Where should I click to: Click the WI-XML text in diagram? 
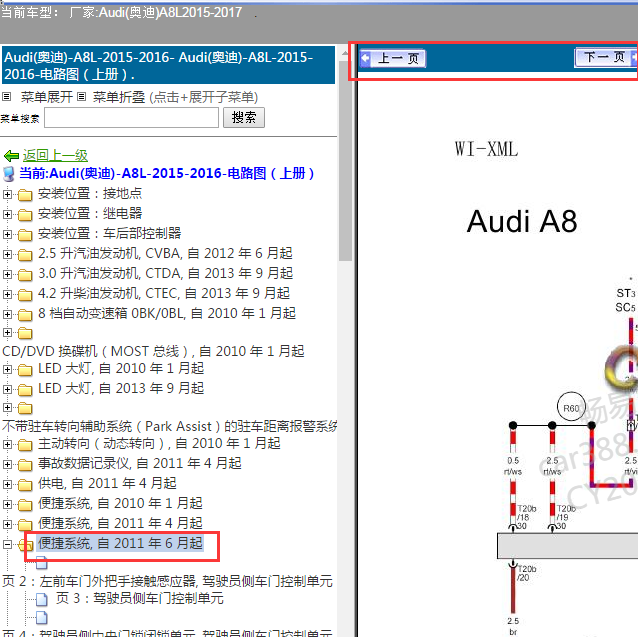pyautogui.click(x=486, y=149)
